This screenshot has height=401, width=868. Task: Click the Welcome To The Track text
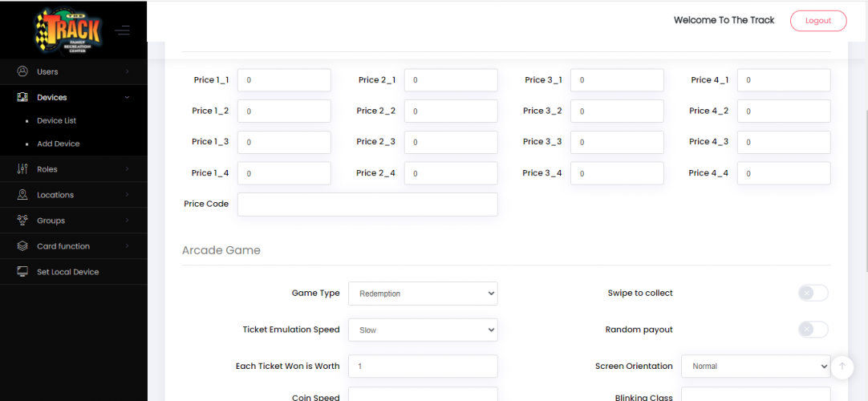pos(724,20)
